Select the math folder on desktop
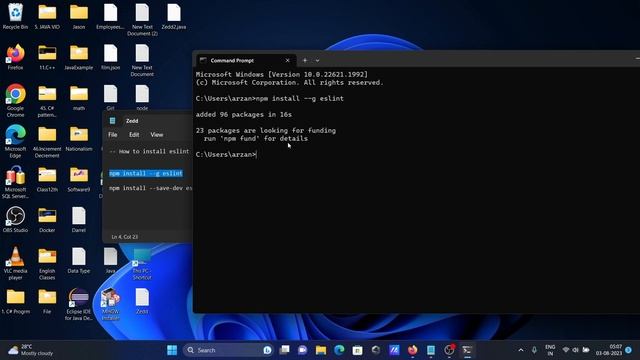 point(79,98)
